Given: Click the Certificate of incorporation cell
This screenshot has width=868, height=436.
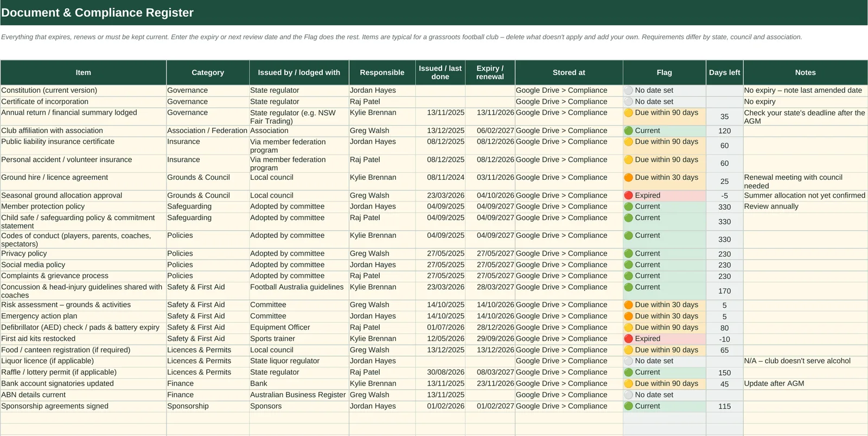Looking at the screenshot, I should coord(83,102).
